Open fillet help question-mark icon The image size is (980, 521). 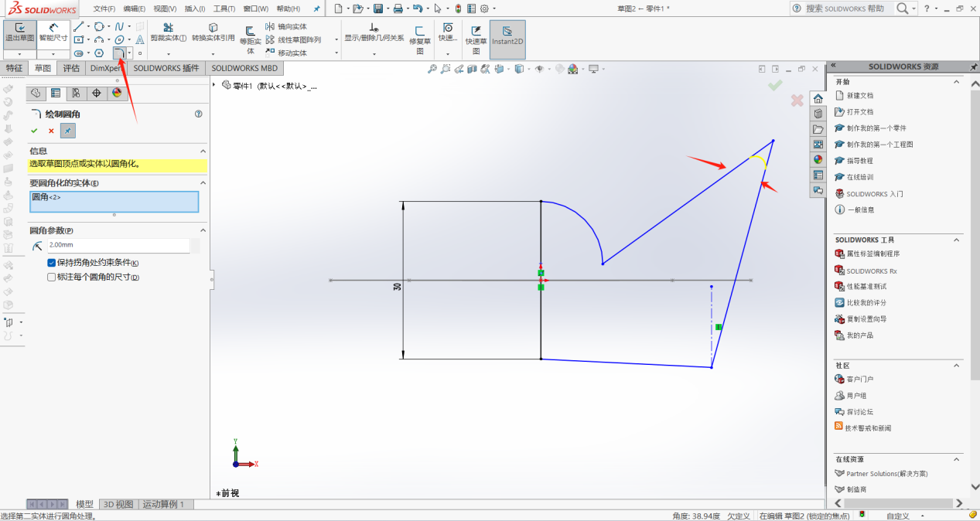click(x=199, y=114)
